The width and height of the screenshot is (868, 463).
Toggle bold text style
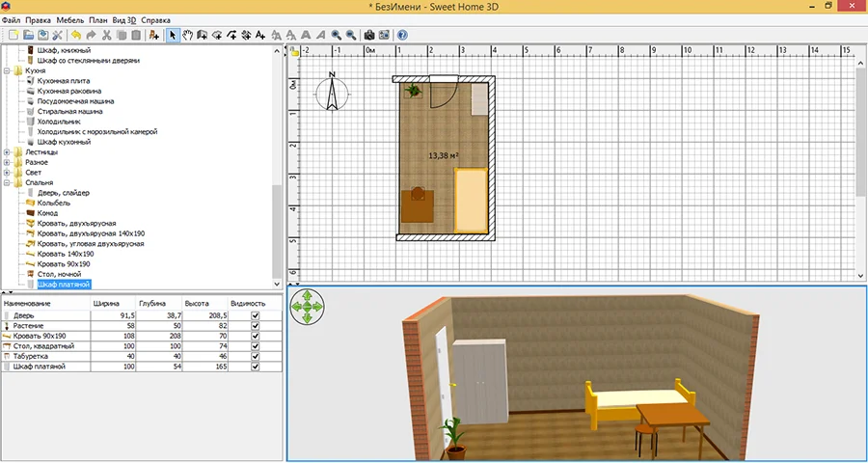pos(306,35)
